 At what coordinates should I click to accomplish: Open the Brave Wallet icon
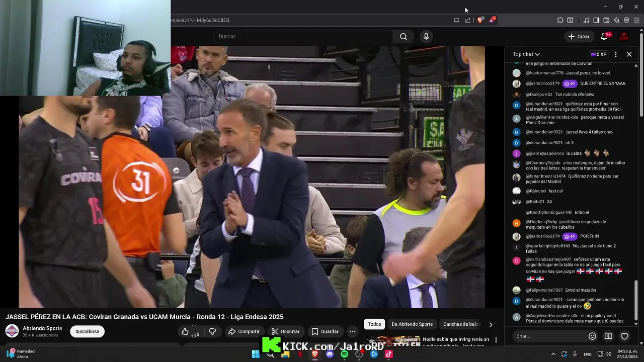pyautogui.click(x=606, y=20)
